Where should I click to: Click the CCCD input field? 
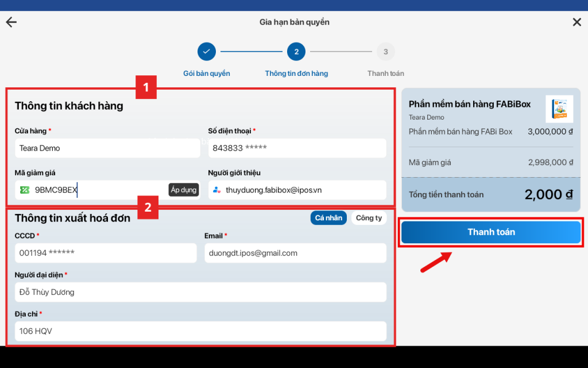coord(106,253)
